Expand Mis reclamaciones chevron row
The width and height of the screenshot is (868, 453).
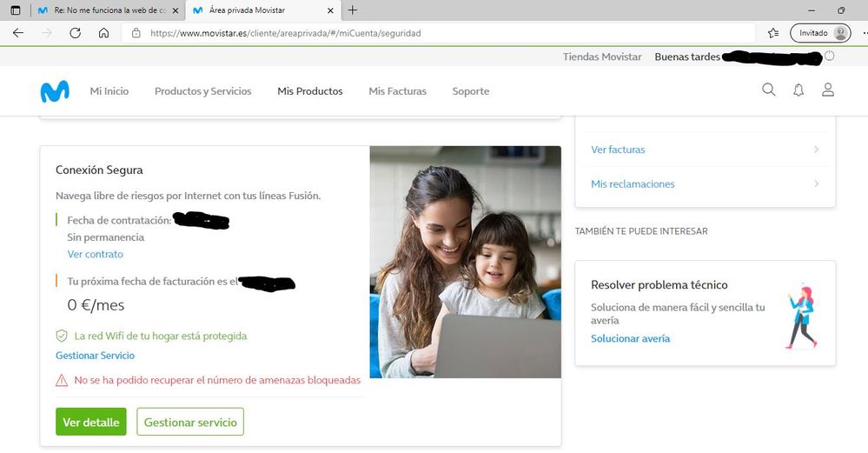click(x=816, y=184)
